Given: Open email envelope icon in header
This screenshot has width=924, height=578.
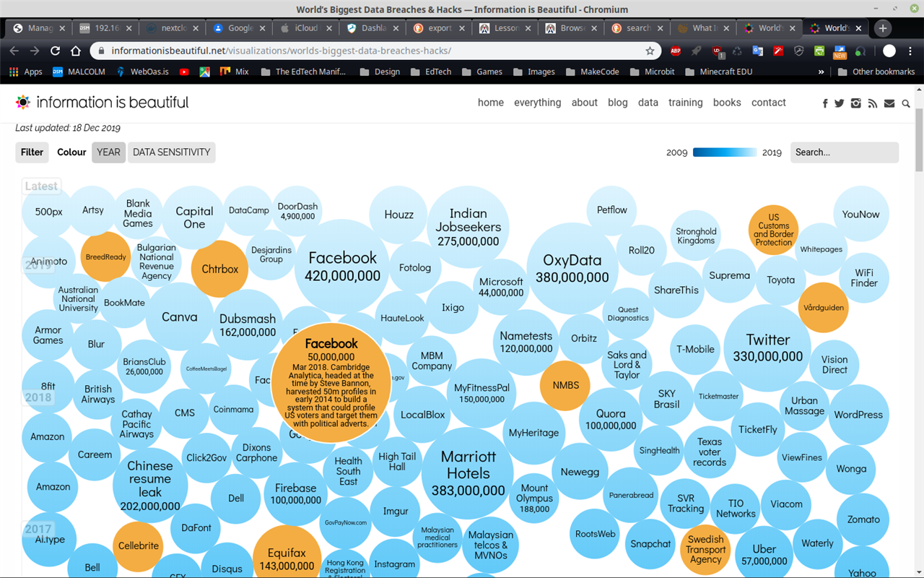Looking at the screenshot, I should tap(889, 103).
